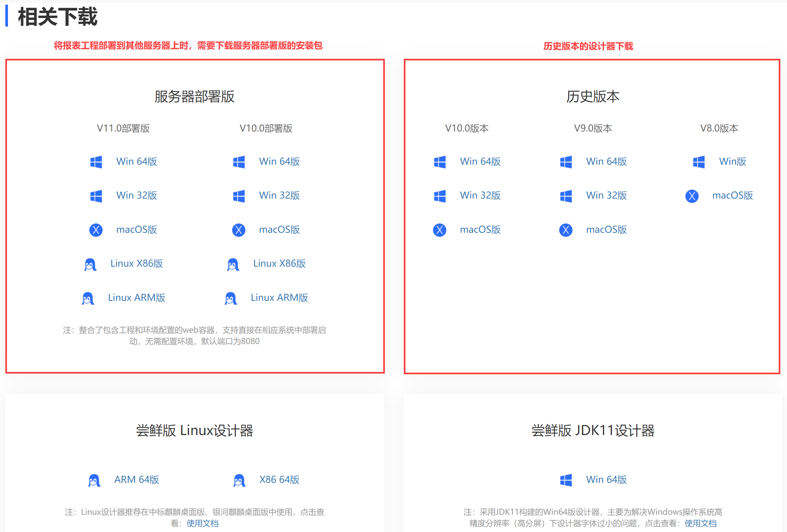Open 使用文档 link under JDK11设计器 note
Image resolution: width=787 pixels, height=532 pixels.
pos(700,523)
